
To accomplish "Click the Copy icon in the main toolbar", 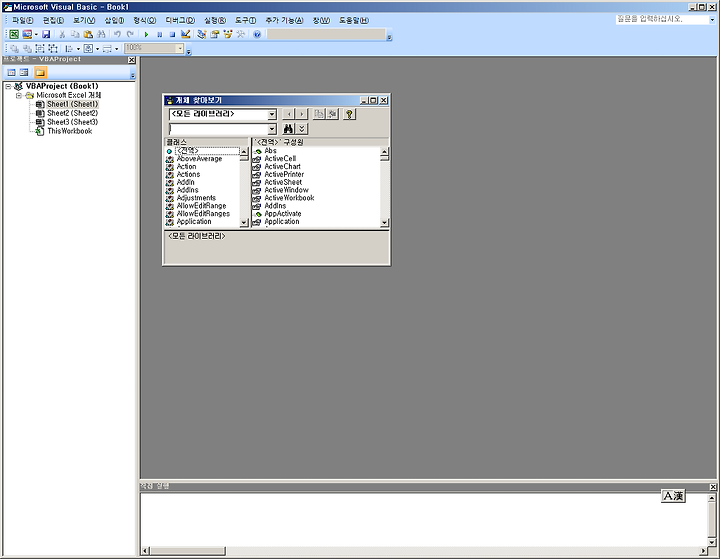I will tap(75, 34).
